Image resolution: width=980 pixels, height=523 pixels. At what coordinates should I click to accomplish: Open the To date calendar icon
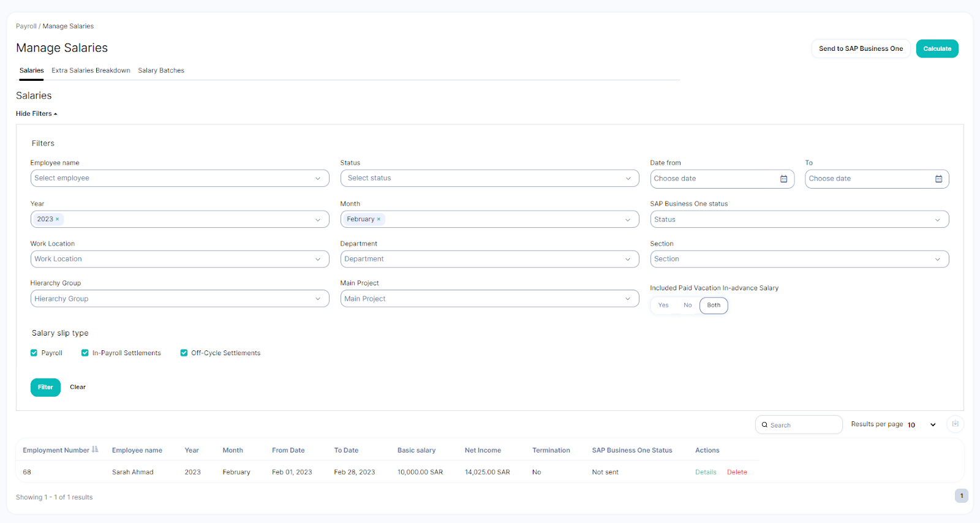click(x=938, y=179)
